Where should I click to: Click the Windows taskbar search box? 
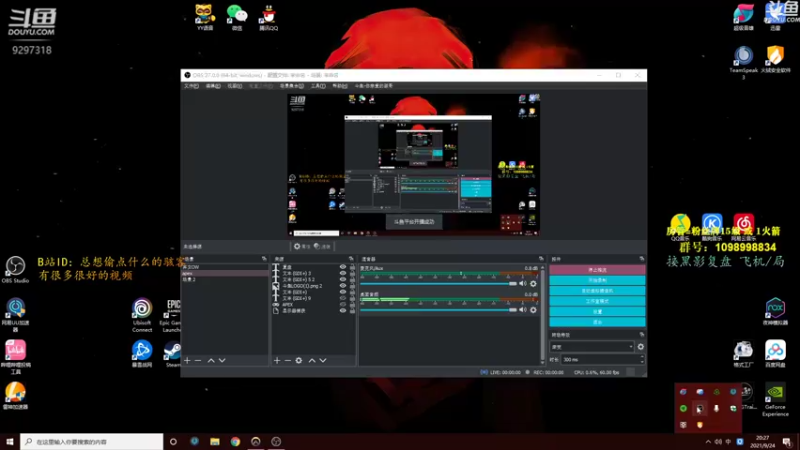[92, 441]
